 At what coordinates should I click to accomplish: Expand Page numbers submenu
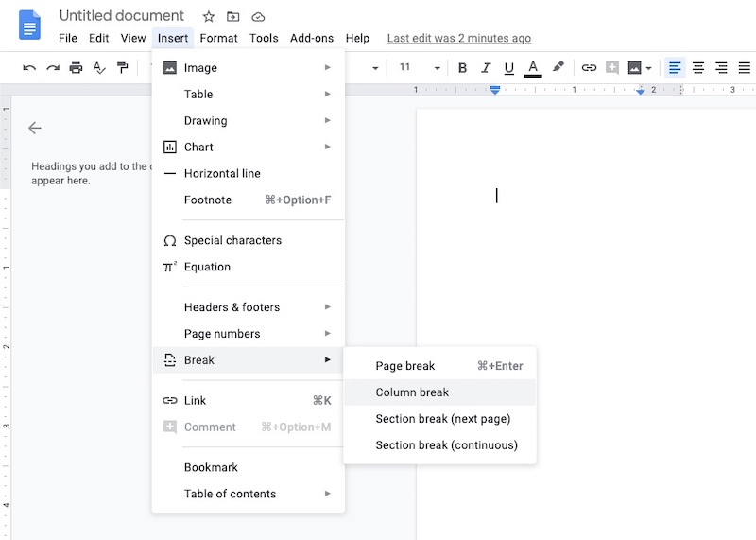coord(249,334)
